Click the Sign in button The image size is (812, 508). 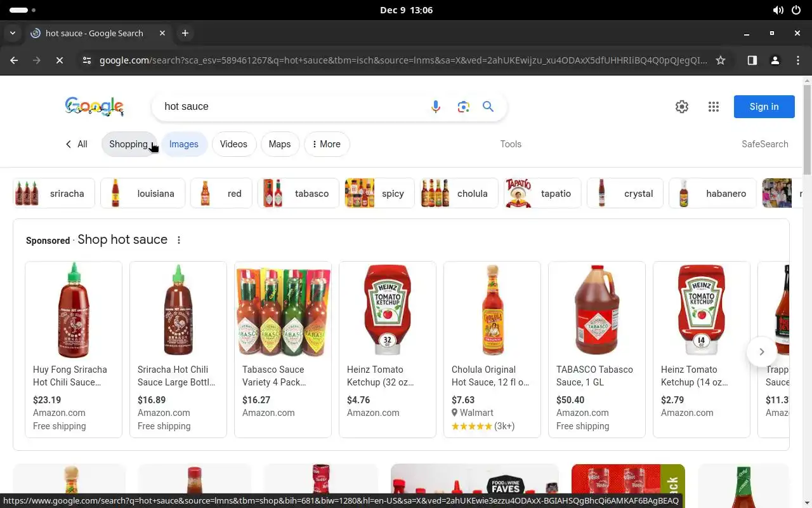pos(764,107)
